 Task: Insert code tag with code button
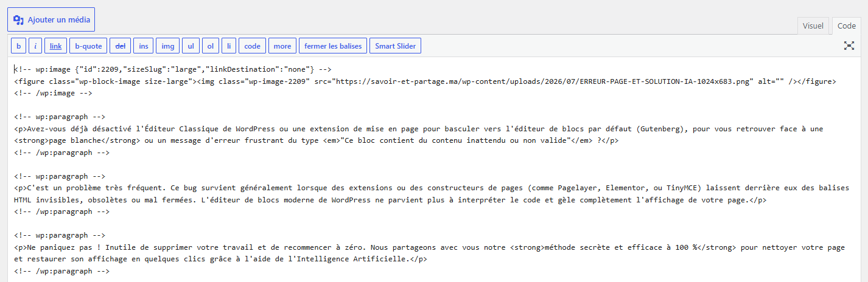coord(252,46)
